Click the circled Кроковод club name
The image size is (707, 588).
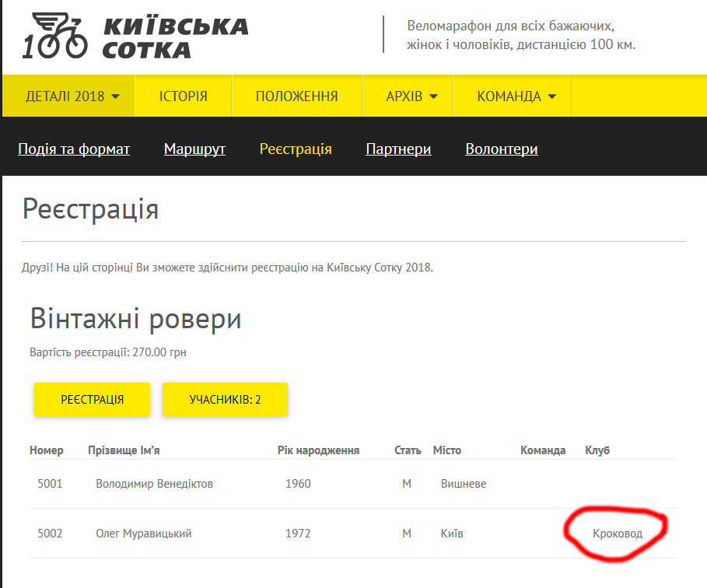(x=618, y=534)
